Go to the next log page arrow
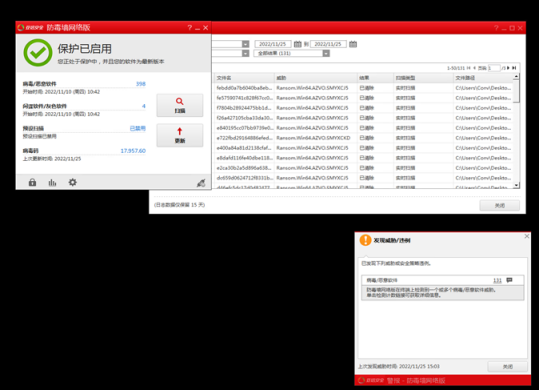The width and height of the screenshot is (539, 390). pyautogui.click(x=508, y=68)
